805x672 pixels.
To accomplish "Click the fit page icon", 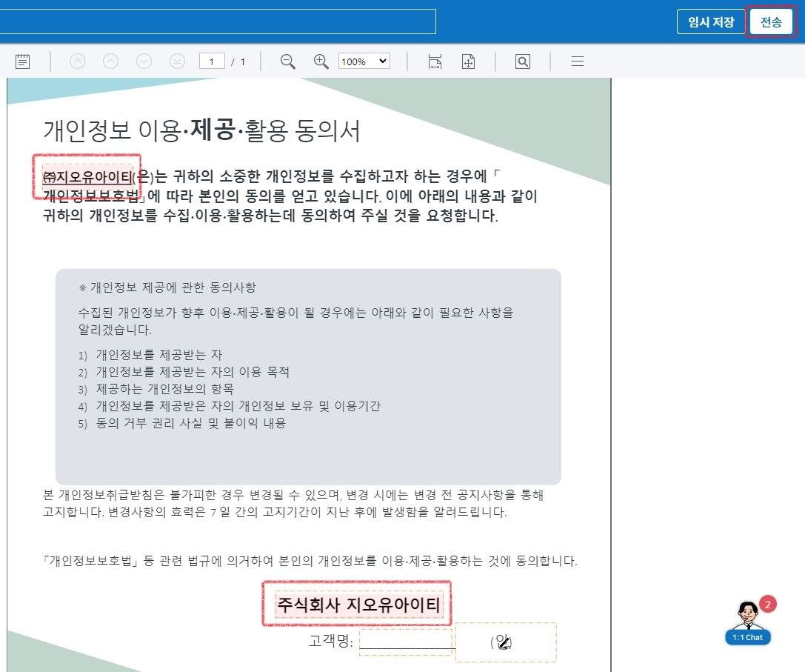I will [468, 61].
